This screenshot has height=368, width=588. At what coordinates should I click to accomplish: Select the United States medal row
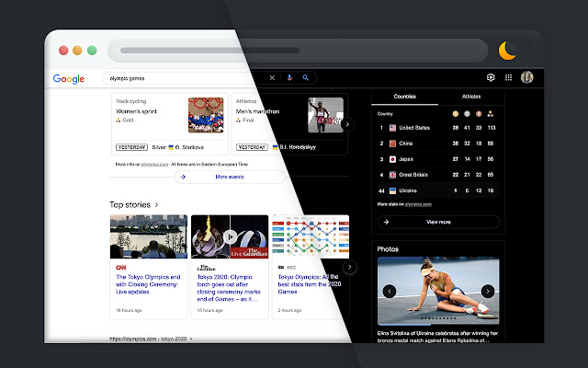438,128
